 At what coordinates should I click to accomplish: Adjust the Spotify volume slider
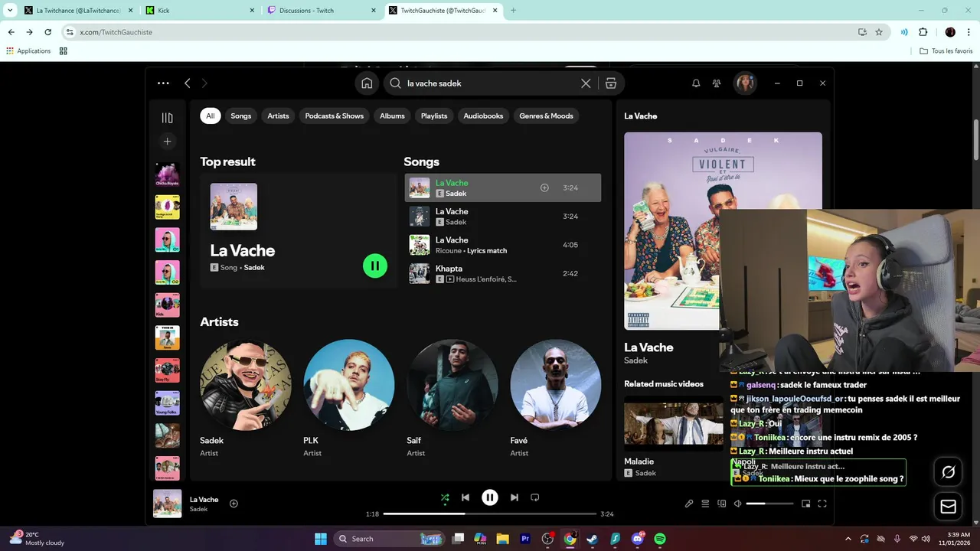(769, 504)
